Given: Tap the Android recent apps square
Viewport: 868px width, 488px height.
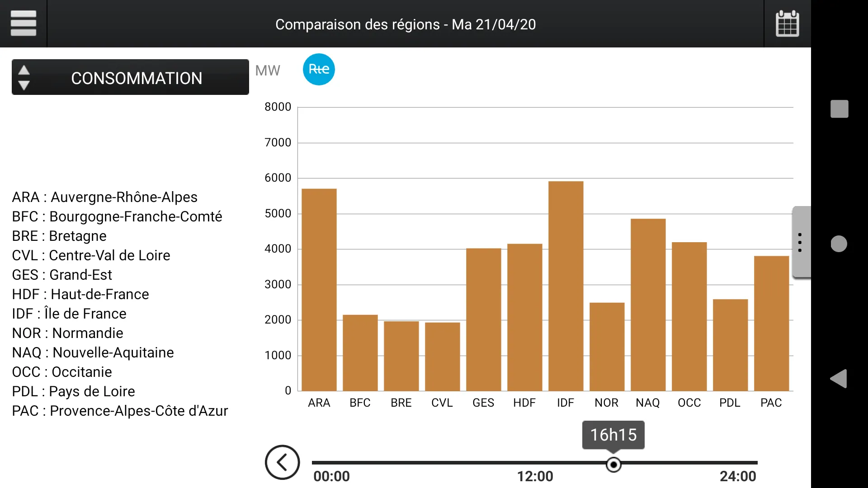Looking at the screenshot, I should pyautogui.click(x=839, y=109).
